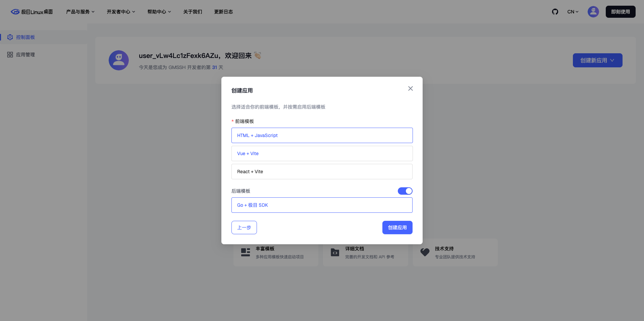Click the user avatar in top bar
Image resolution: width=644 pixels, height=321 pixels.
pos(593,12)
